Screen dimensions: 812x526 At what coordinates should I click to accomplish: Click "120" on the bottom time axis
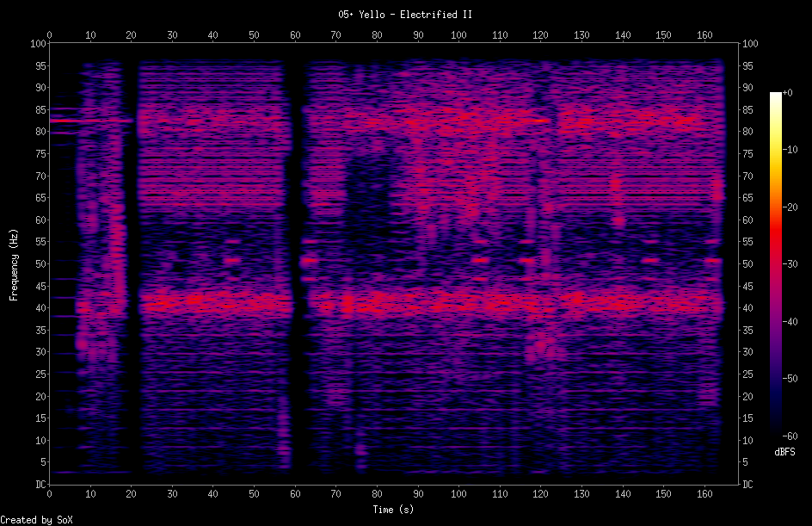[x=541, y=494]
